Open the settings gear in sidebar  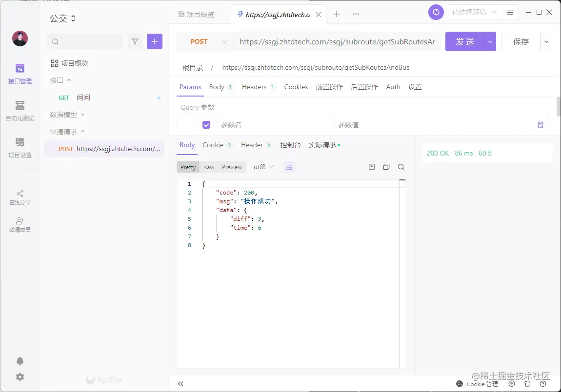pos(20,376)
